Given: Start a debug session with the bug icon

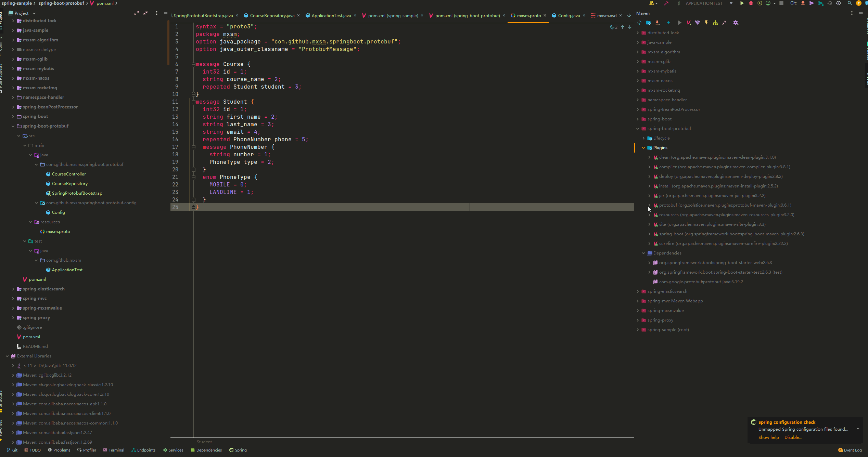Looking at the screenshot, I should [751, 3].
